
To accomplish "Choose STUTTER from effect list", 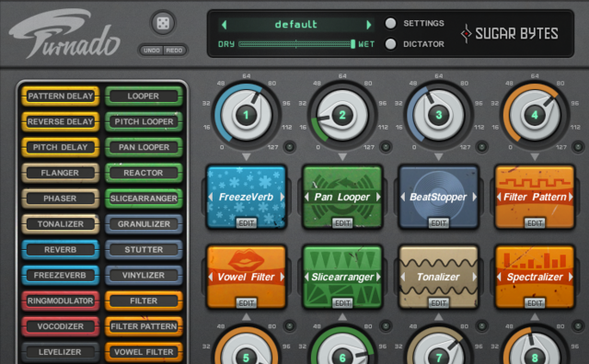I will point(144,249).
